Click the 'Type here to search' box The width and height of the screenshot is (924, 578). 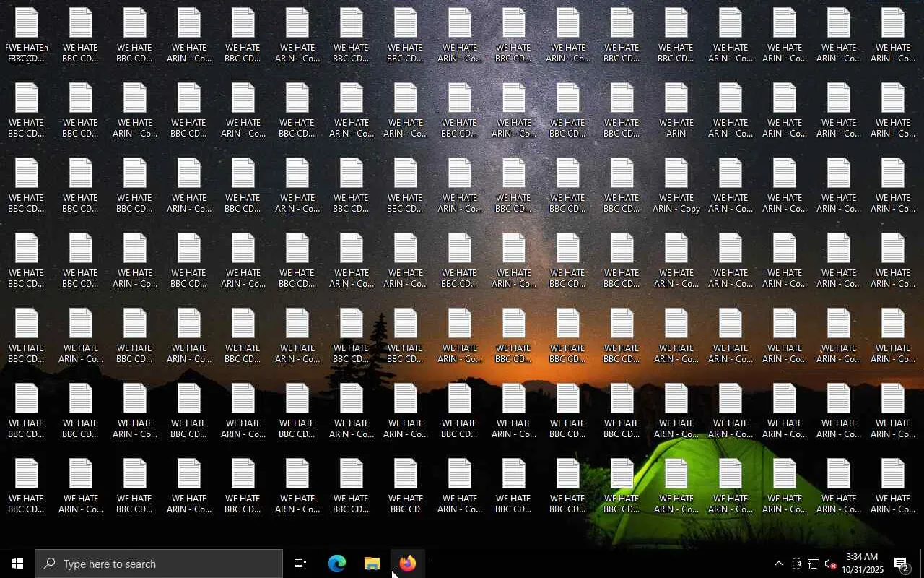159,564
